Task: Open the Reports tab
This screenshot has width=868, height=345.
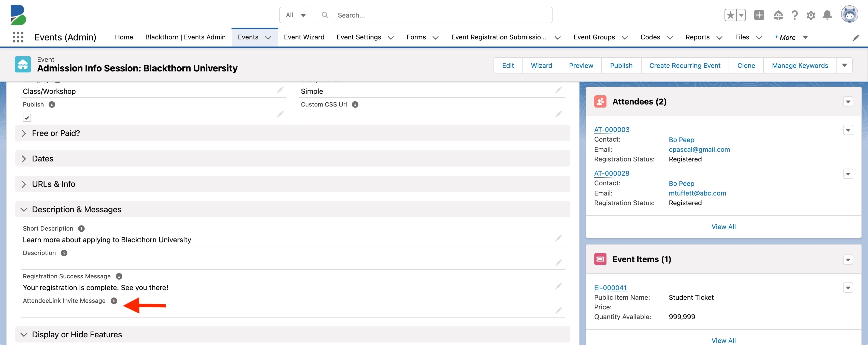Action: click(697, 37)
